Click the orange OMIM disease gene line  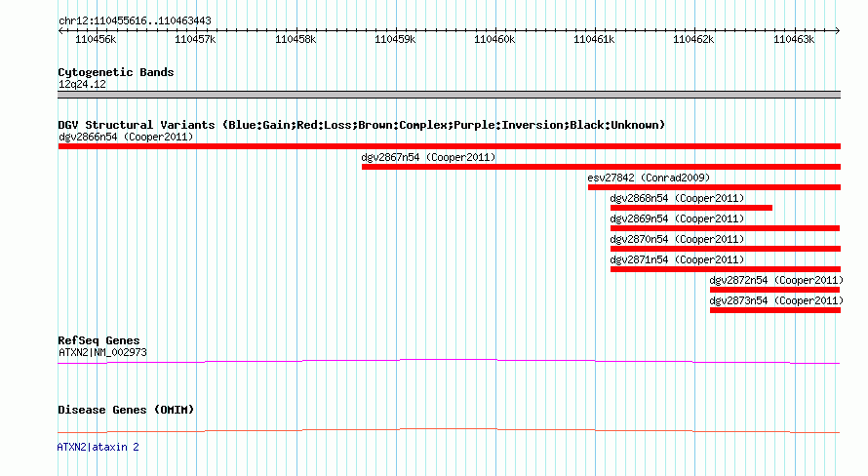pyautogui.click(x=449, y=430)
